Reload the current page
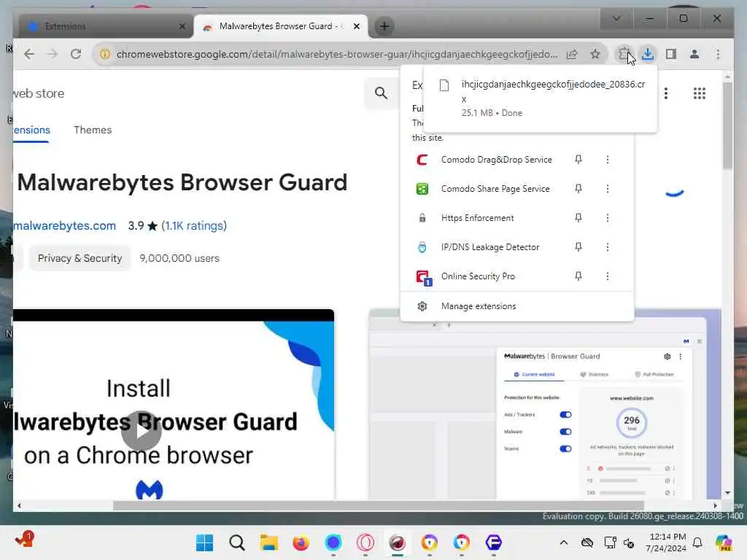 (76, 54)
